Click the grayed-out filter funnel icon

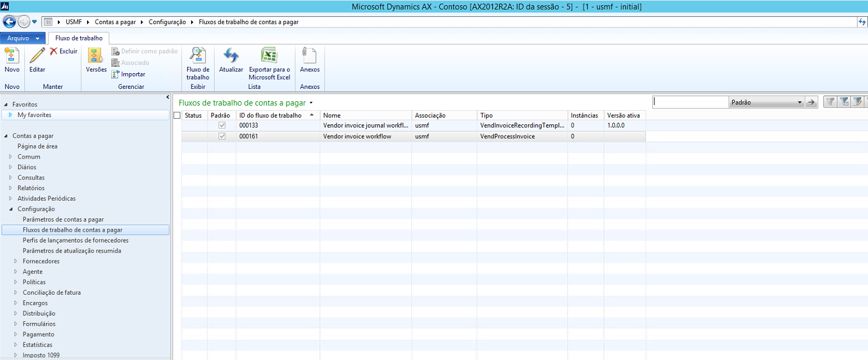tap(829, 102)
